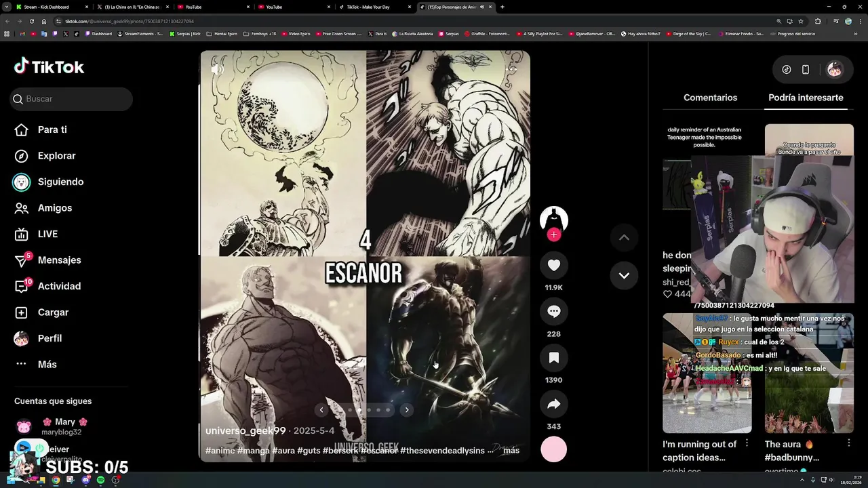This screenshot has width=868, height=488.
Task: Mute the post sound
Action: (217, 68)
